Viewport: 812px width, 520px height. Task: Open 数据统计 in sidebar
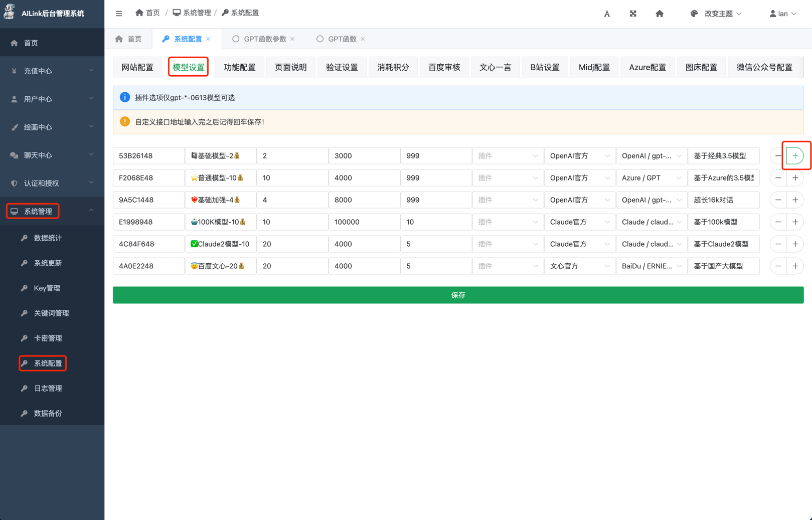[52, 238]
